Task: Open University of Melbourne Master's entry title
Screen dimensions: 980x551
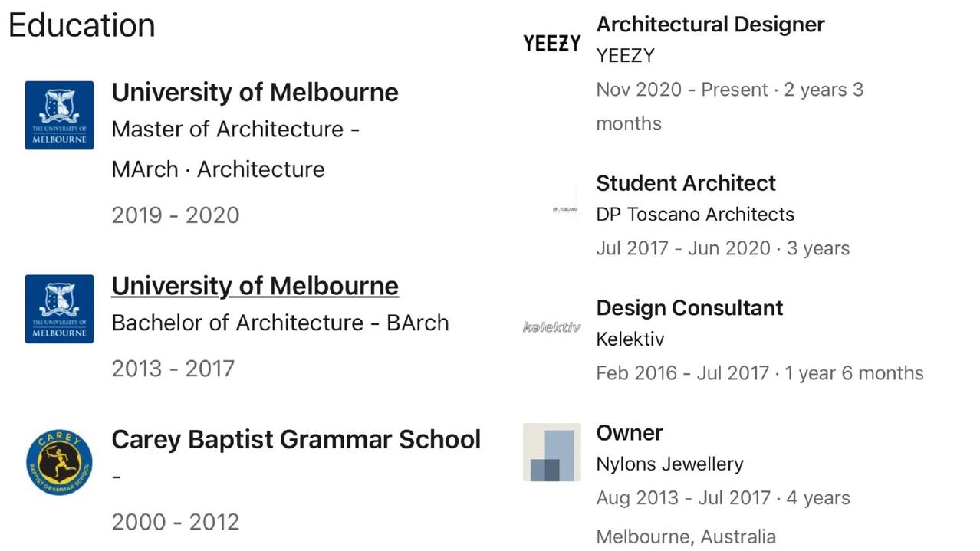Action: point(255,93)
